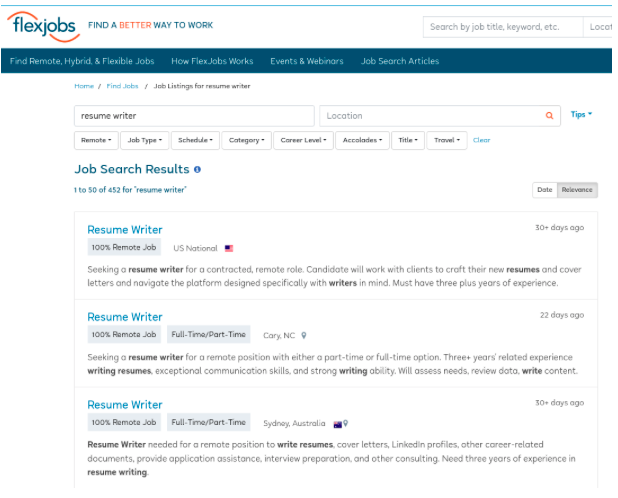Viewport: 618px width, 498px height.
Task: Open the Resume Writer job in Cary, NC
Action: (x=125, y=317)
